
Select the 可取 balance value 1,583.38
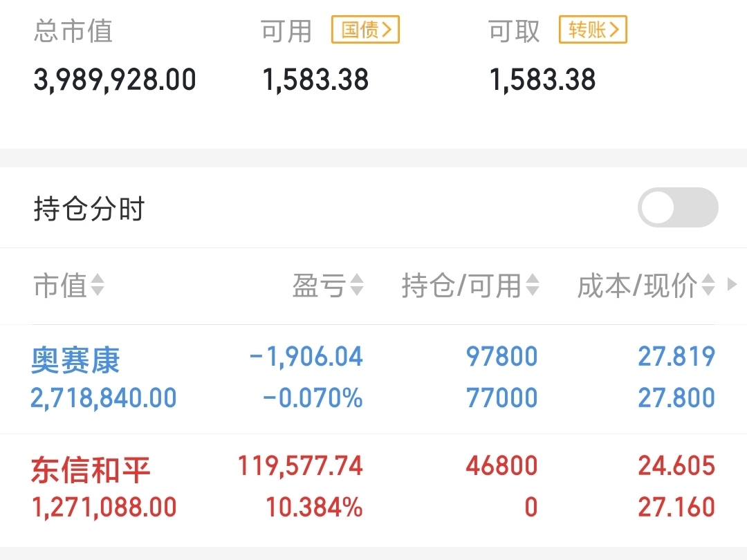[x=543, y=80]
